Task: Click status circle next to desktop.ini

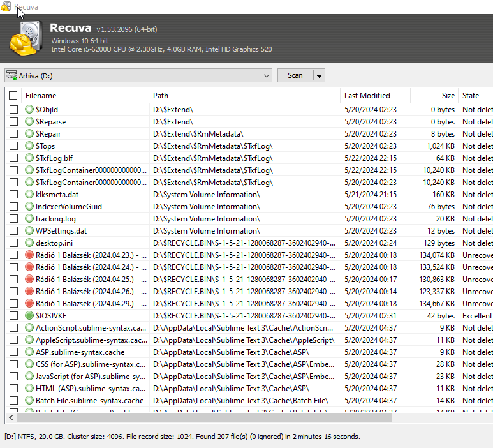Action: pyautogui.click(x=29, y=243)
